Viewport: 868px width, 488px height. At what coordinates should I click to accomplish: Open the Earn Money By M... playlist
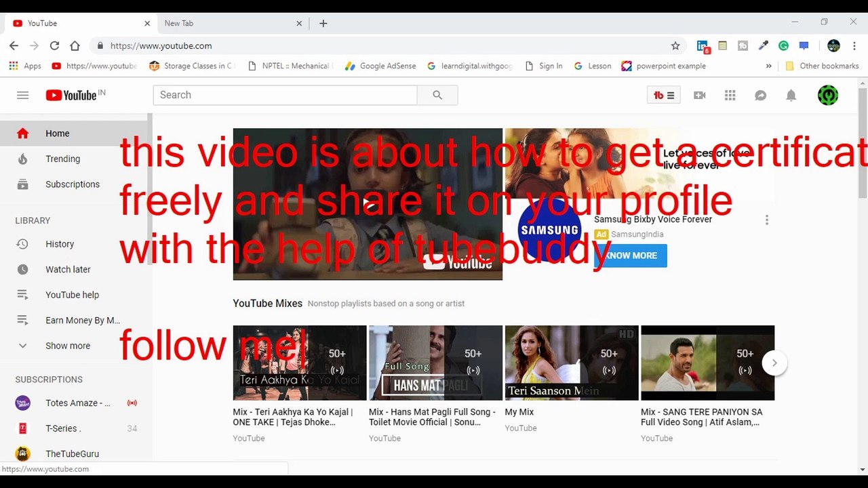[74, 320]
